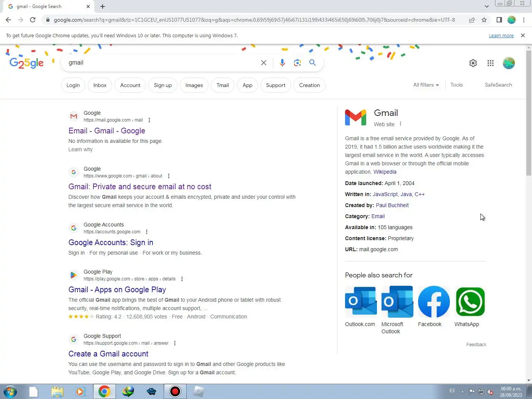Click the Microsoft Outlook thumbnail

[397, 301]
